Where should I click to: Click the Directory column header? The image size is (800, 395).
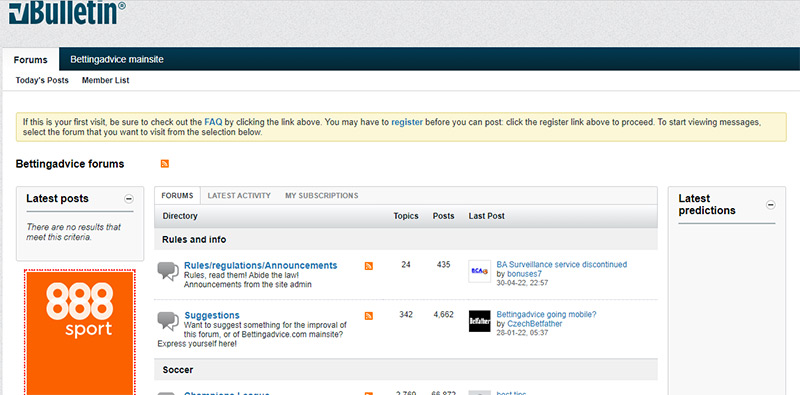point(180,216)
